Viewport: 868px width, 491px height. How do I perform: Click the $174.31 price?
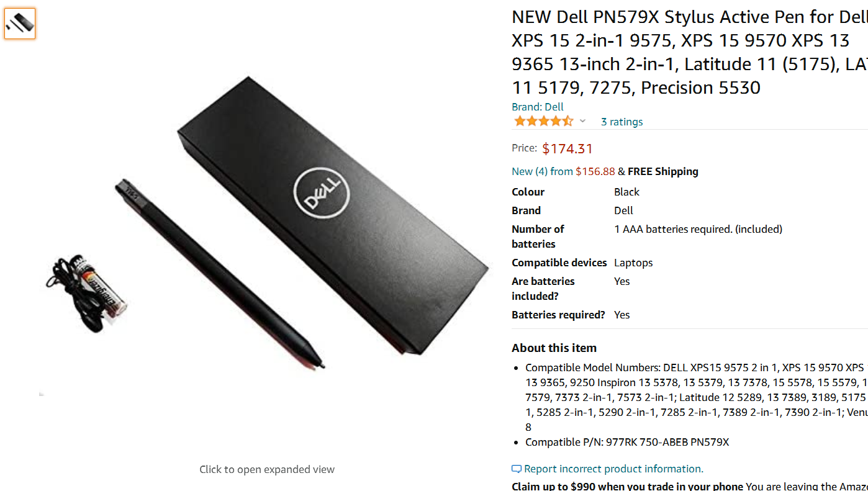567,149
